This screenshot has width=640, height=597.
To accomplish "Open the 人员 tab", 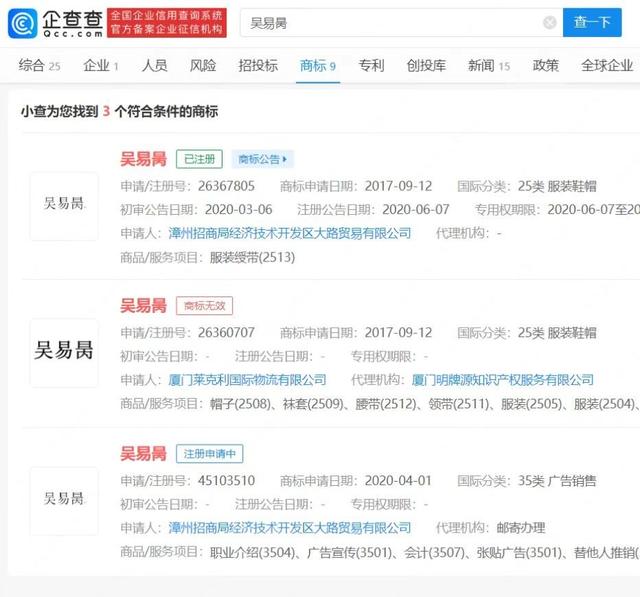I will click(154, 66).
